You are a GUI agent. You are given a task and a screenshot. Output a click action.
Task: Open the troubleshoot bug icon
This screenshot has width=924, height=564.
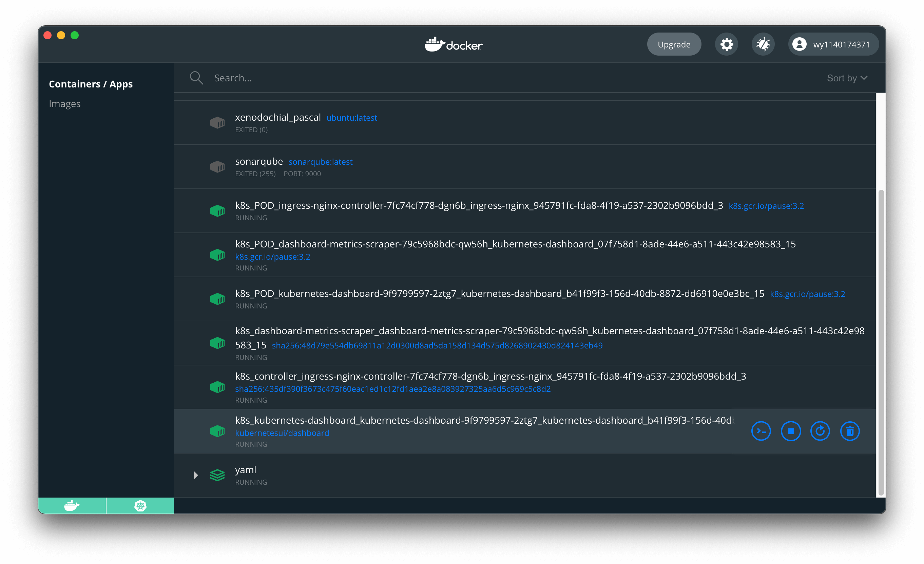(763, 44)
